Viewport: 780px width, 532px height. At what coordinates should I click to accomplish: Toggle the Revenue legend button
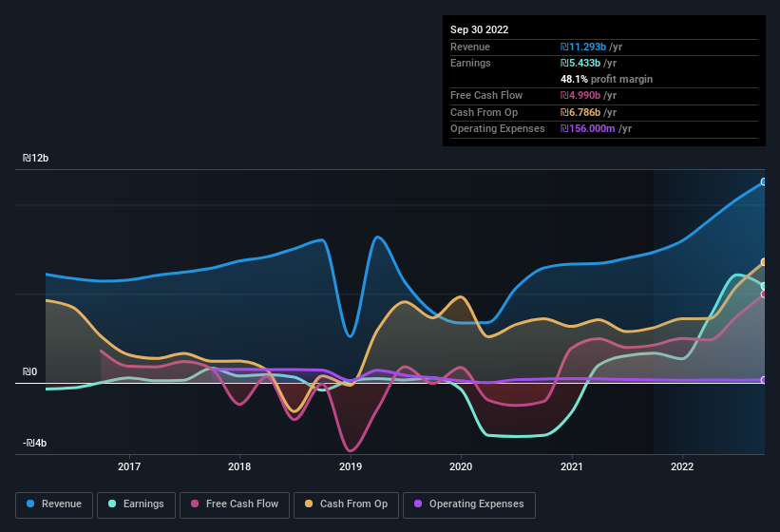54,504
